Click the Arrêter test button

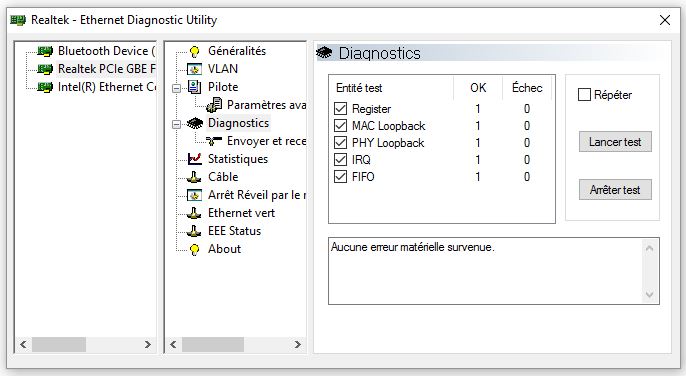pos(615,190)
